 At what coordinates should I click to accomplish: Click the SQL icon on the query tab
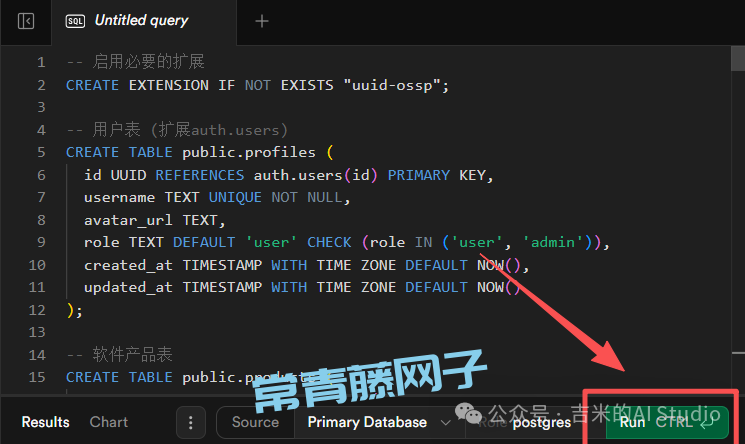[x=75, y=21]
